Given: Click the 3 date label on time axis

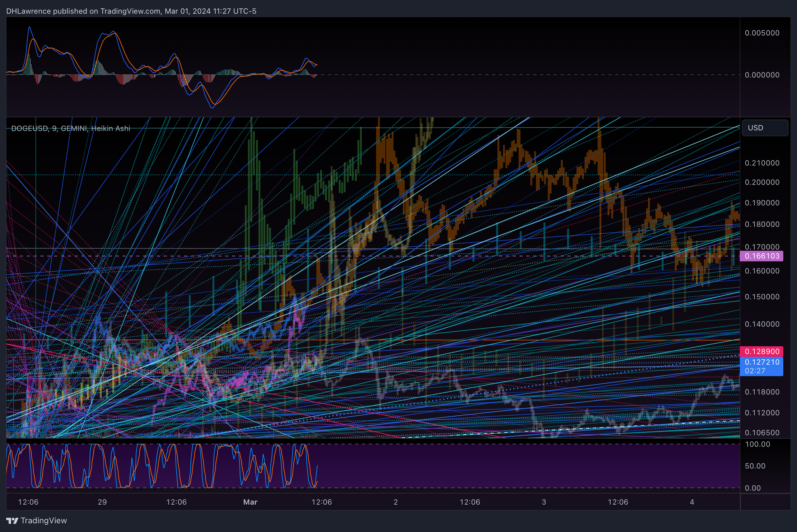Looking at the screenshot, I should point(544,502).
